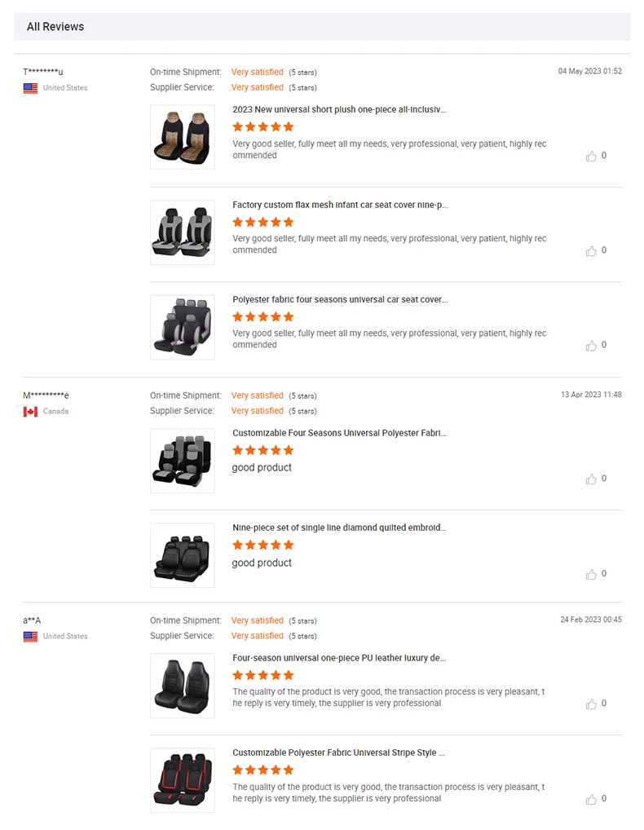The width and height of the screenshot is (644, 830).
Task: Select the All Reviews tab heading
Action: tap(55, 27)
